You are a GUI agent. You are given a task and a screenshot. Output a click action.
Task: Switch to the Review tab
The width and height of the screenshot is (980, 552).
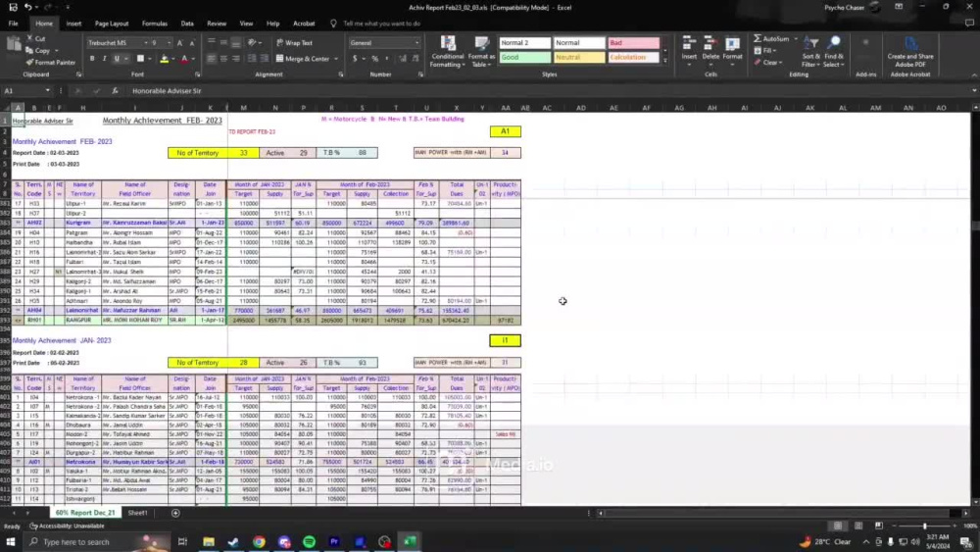217,24
